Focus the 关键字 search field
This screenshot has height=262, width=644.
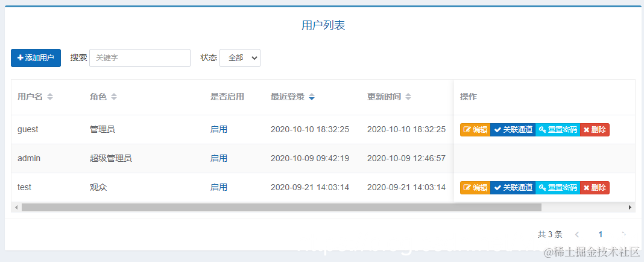[140, 58]
